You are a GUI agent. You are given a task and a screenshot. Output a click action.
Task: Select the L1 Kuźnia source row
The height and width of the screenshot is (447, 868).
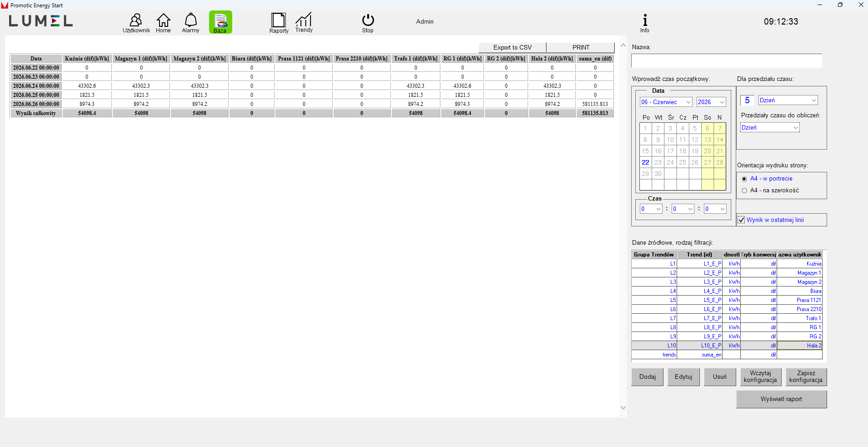coord(727,264)
